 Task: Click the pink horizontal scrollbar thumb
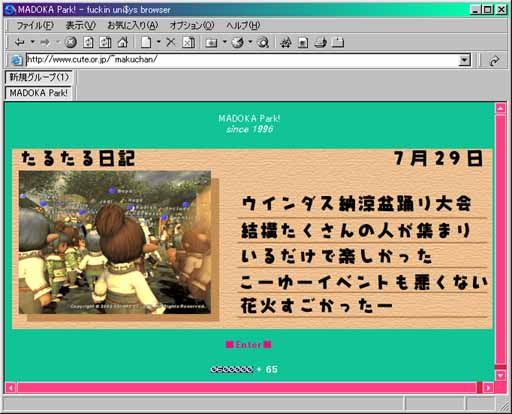(247, 388)
